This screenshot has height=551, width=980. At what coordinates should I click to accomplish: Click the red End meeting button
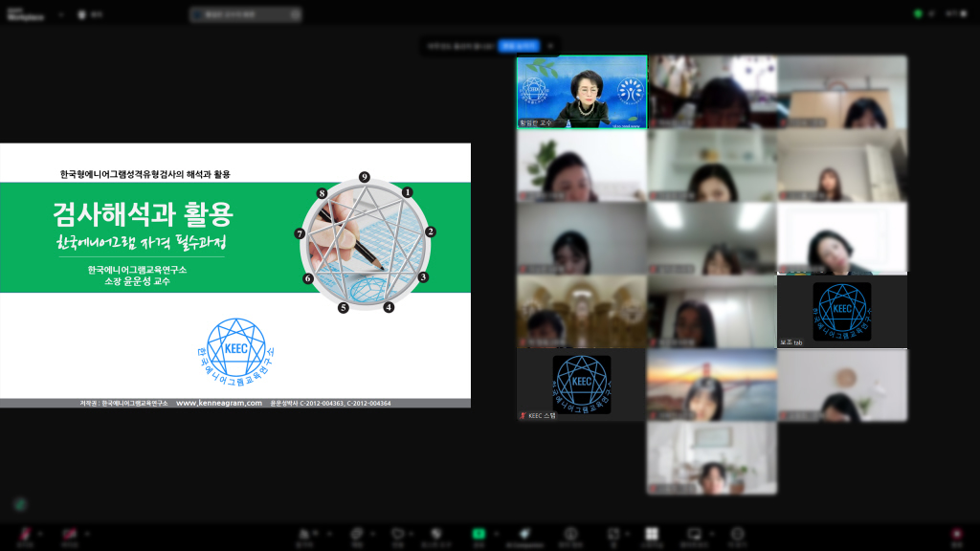957,536
